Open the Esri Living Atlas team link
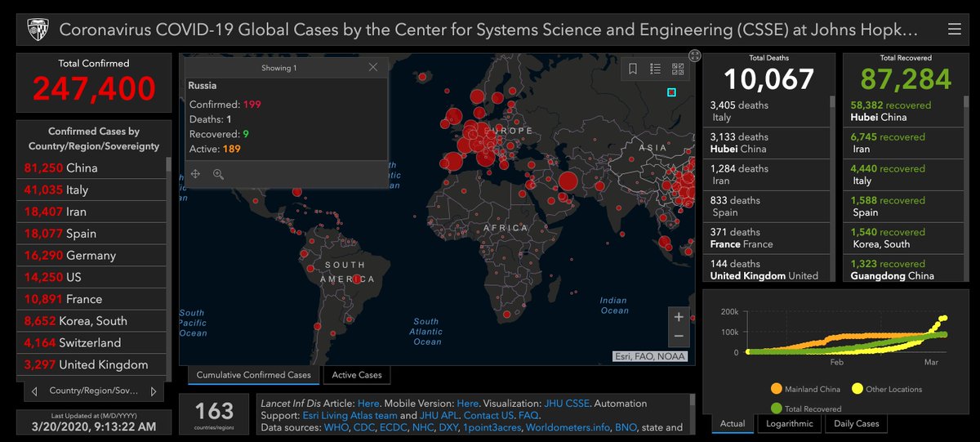This screenshot has height=442, width=980. 349,415
